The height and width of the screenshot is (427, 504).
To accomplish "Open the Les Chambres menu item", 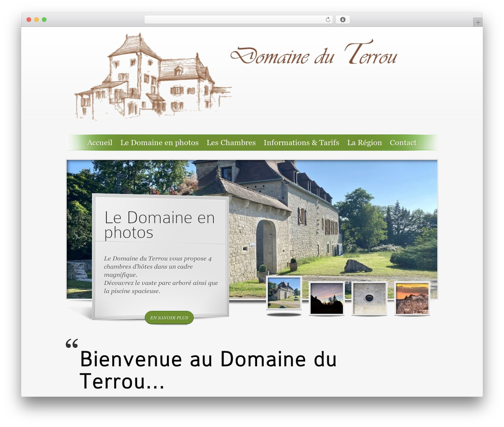I will [x=231, y=143].
